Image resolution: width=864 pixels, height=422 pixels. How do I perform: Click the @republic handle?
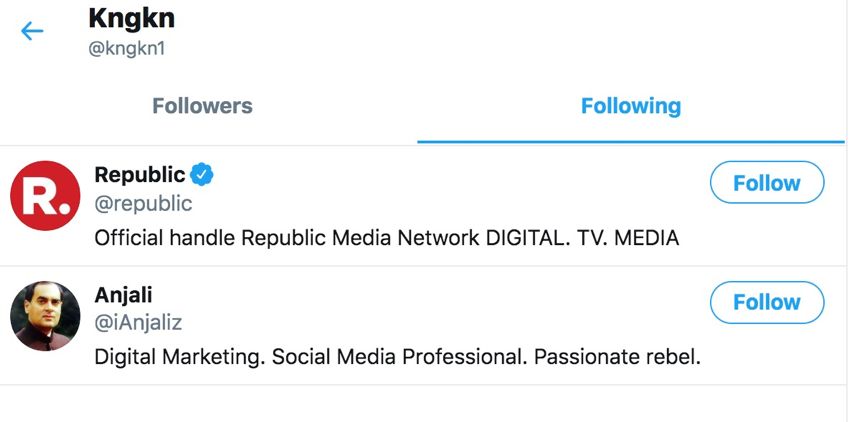point(143,204)
